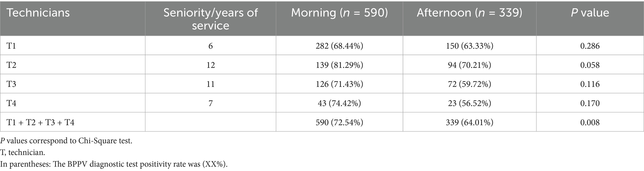Click the BPPV positivity rate footnote
644x171 pixels.
point(114,164)
